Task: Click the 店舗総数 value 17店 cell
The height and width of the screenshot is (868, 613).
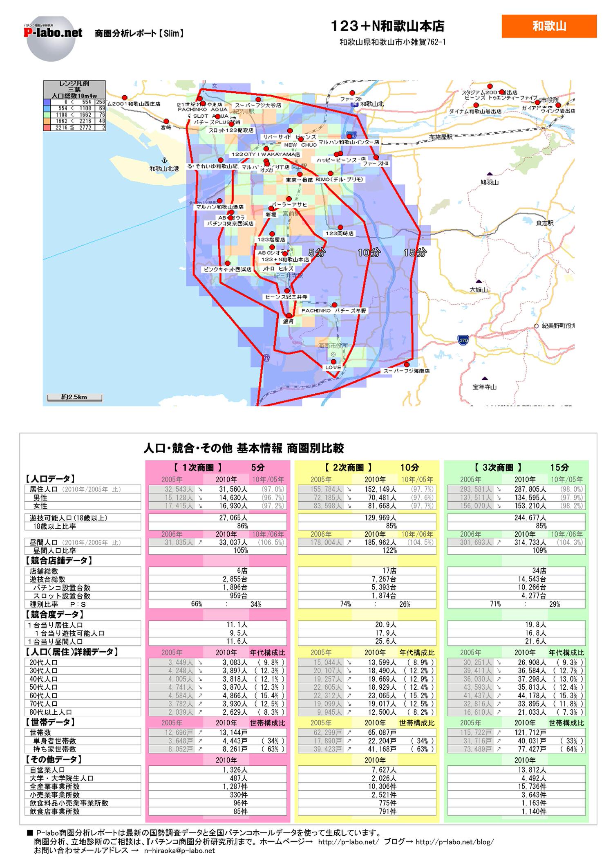Action: click(x=367, y=570)
